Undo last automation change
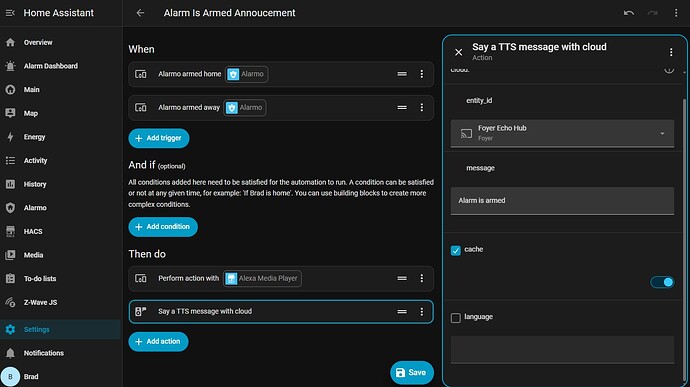690x387 pixels. coord(629,13)
